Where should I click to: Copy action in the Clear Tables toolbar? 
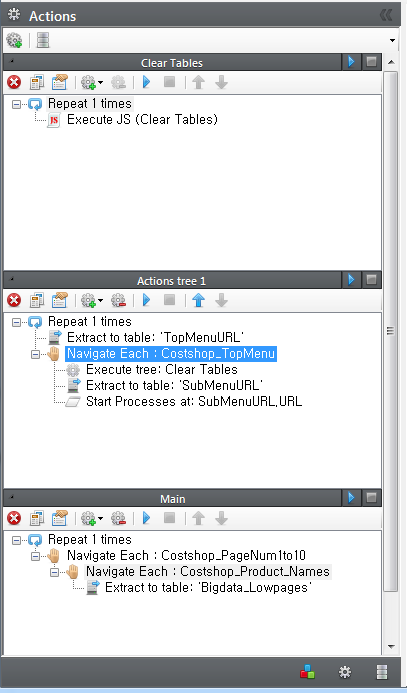(37, 82)
